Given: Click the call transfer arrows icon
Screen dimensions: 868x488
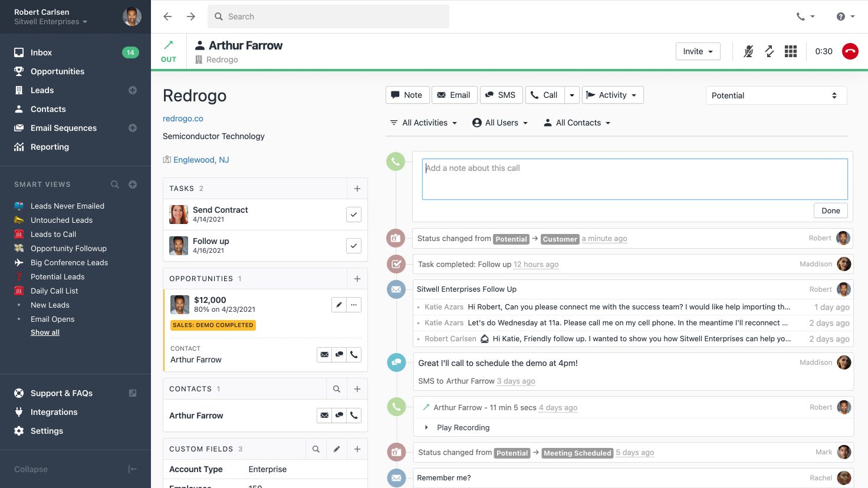Looking at the screenshot, I should 769,51.
